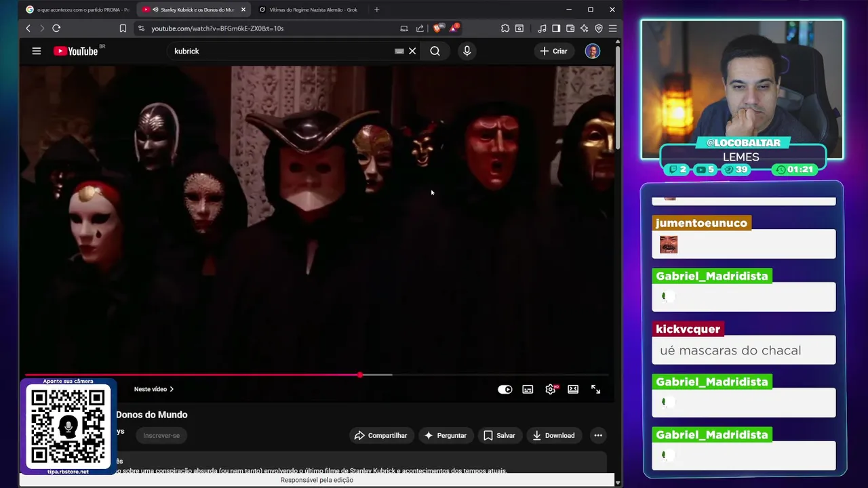The image size is (868, 488).
Task: Reload the page with the refresh icon
Action: click(56, 28)
